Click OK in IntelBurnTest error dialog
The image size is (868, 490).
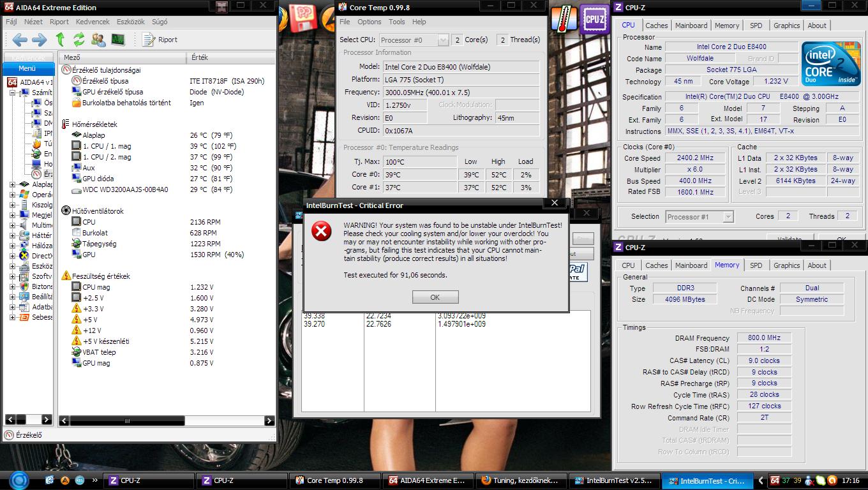435,297
